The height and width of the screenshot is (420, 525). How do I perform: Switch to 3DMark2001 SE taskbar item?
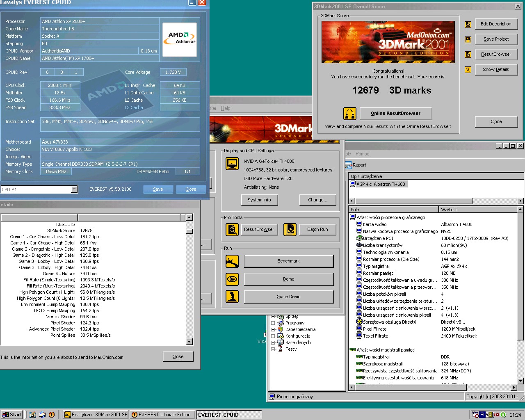tap(96, 415)
